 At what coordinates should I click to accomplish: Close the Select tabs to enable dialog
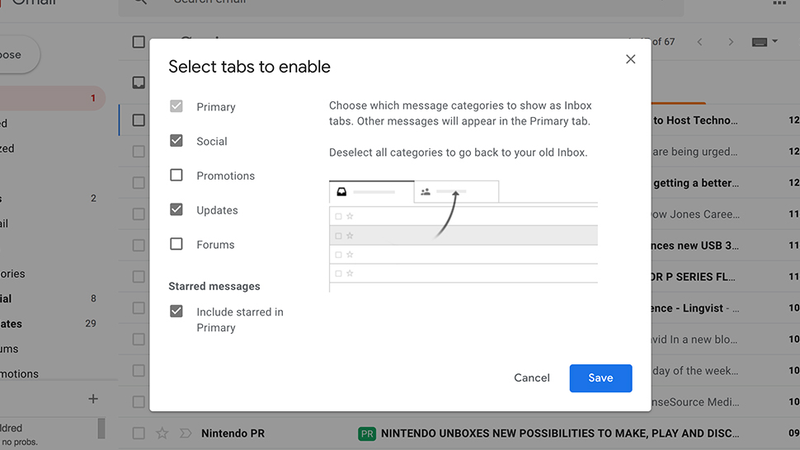[631, 59]
